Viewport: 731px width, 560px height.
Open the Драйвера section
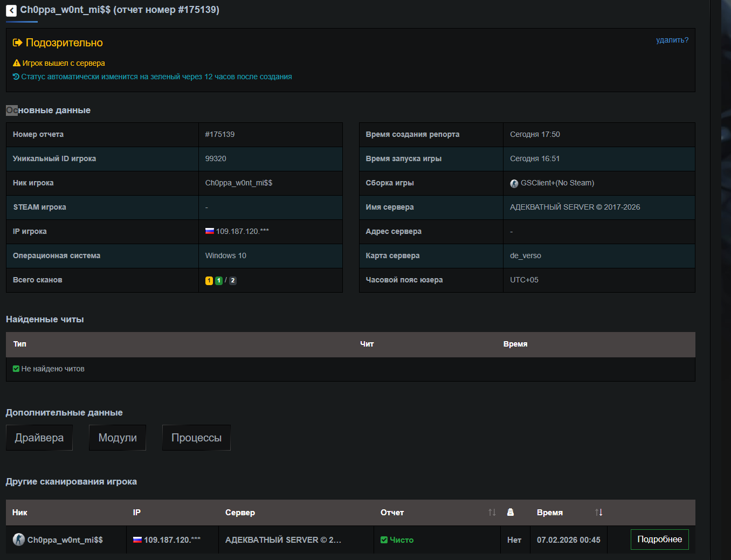point(39,438)
